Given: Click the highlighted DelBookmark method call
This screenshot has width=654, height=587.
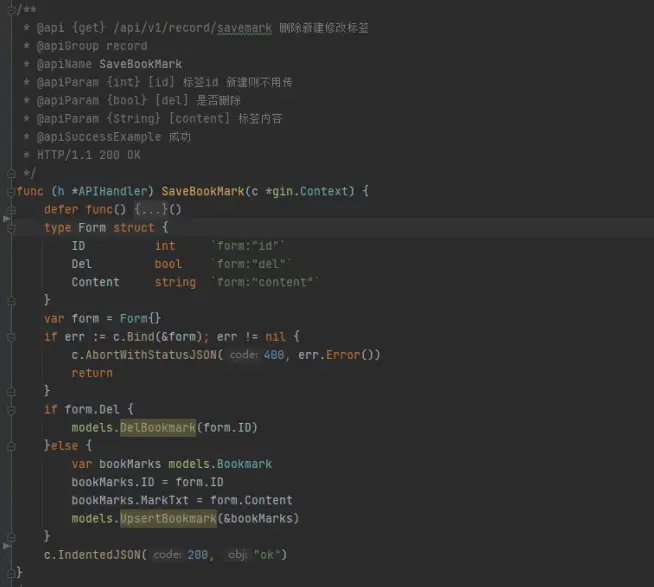Looking at the screenshot, I should [x=158, y=428].
